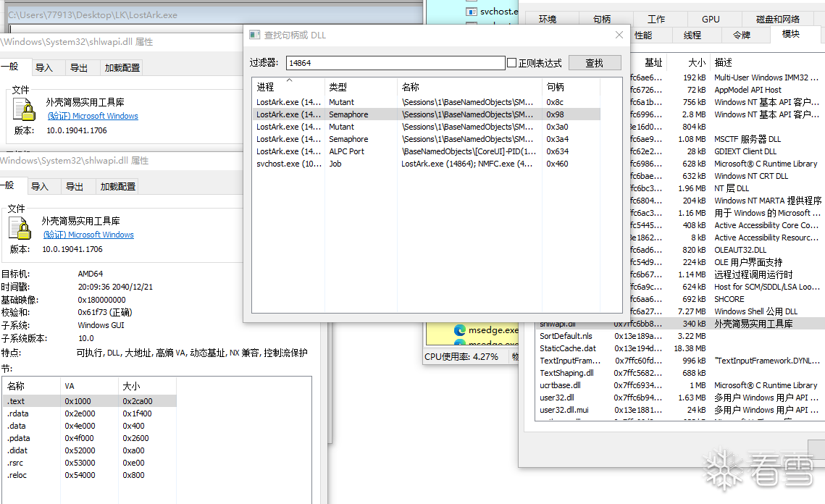Switch to the 令牌 tab
Screen dimensions: 825x504
click(742, 35)
